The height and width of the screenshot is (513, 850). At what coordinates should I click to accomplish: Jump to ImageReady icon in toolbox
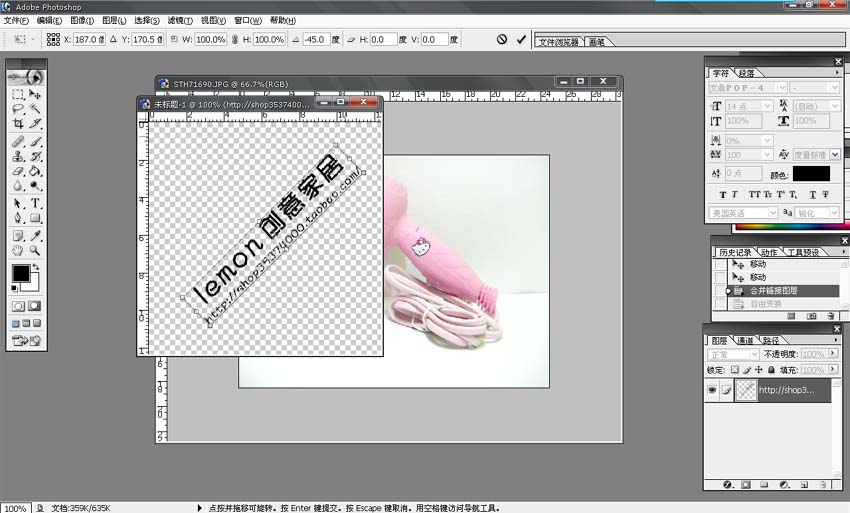(x=26, y=341)
